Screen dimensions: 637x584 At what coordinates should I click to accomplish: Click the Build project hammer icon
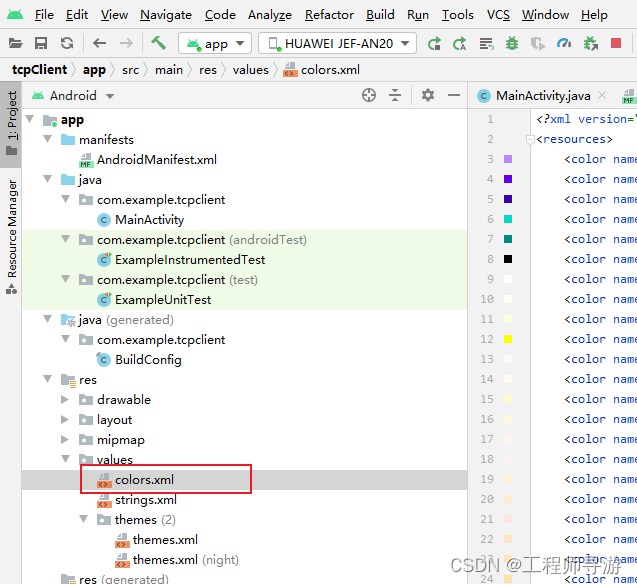(159, 43)
